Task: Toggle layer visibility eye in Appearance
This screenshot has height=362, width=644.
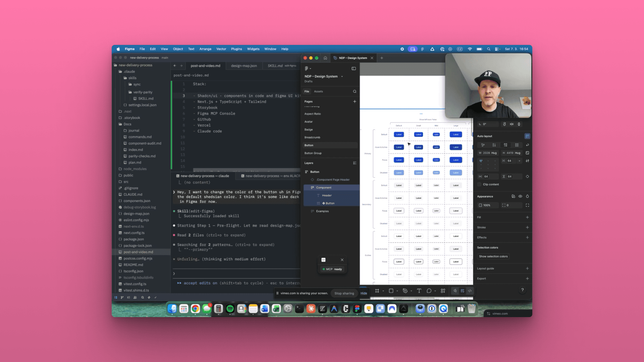Action: coord(520,196)
